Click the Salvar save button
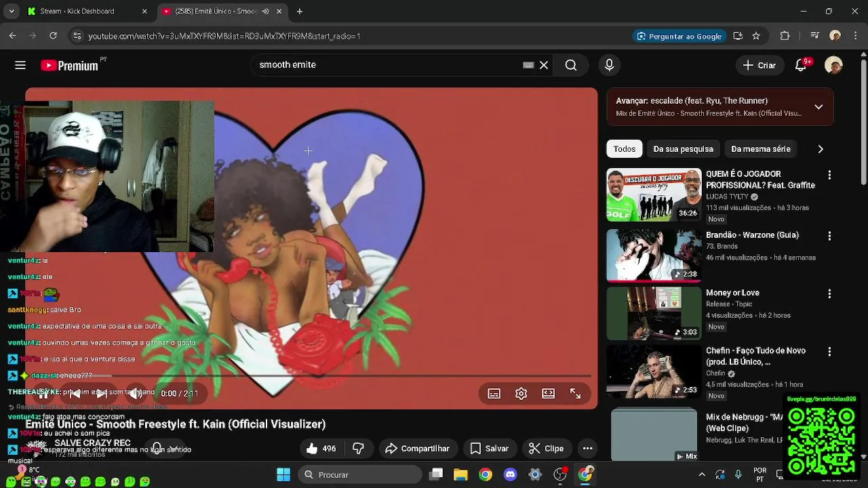This screenshot has width=868, height=488. (x=489, y=449)
